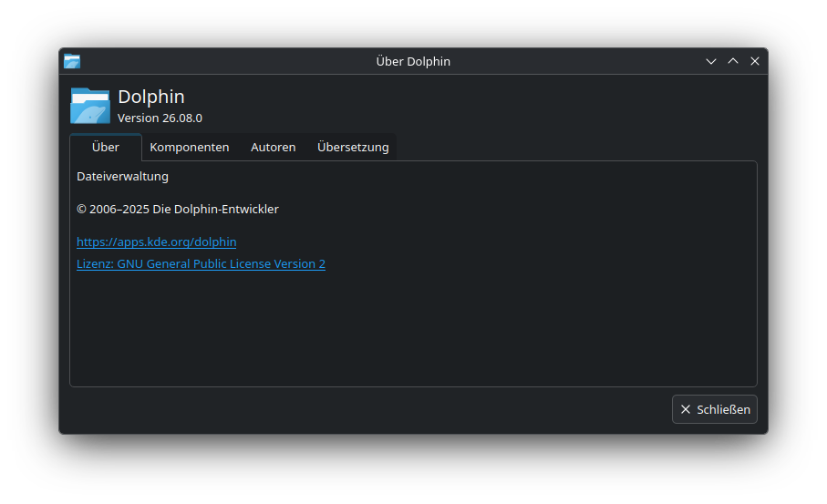Viewport: 827px width, 504px height.
Task: Click the Dolphin application name heading
Action: click(151, 97)
